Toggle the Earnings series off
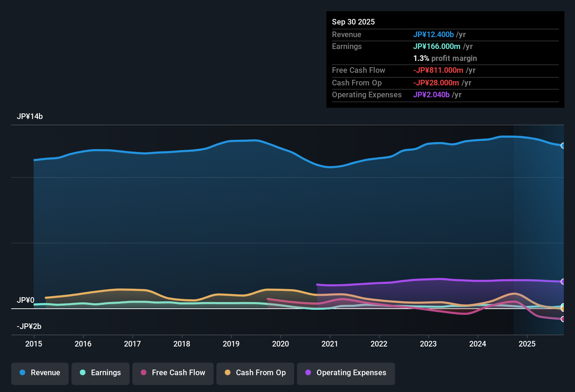The width and height of the screenshot is (575, 392). coord(101,373)
